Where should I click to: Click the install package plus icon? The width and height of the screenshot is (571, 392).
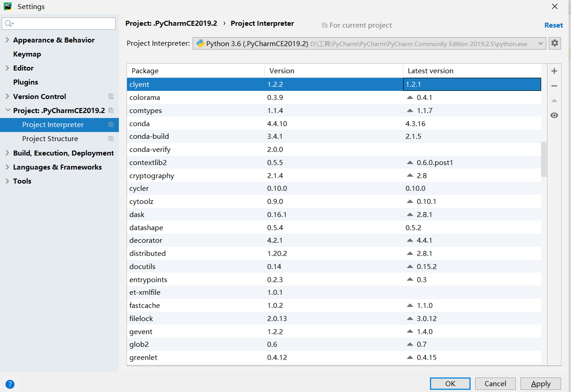(x=554, y=71)
